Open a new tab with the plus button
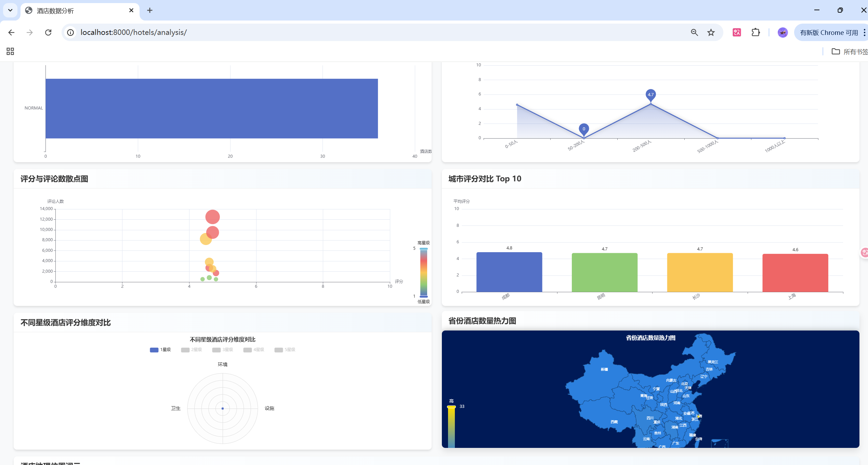Image resolution: width=868 pixels, height=465 pixels. point(150,11)
